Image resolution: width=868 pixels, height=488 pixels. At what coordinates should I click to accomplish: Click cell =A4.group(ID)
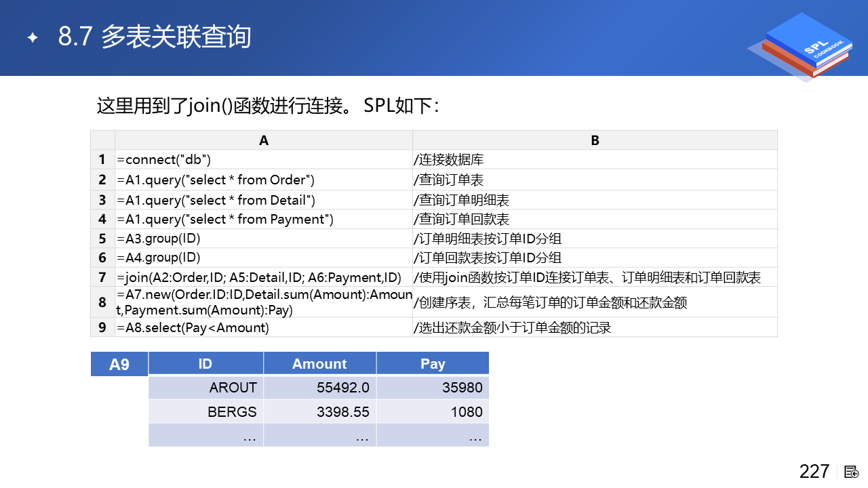point(264,258)
